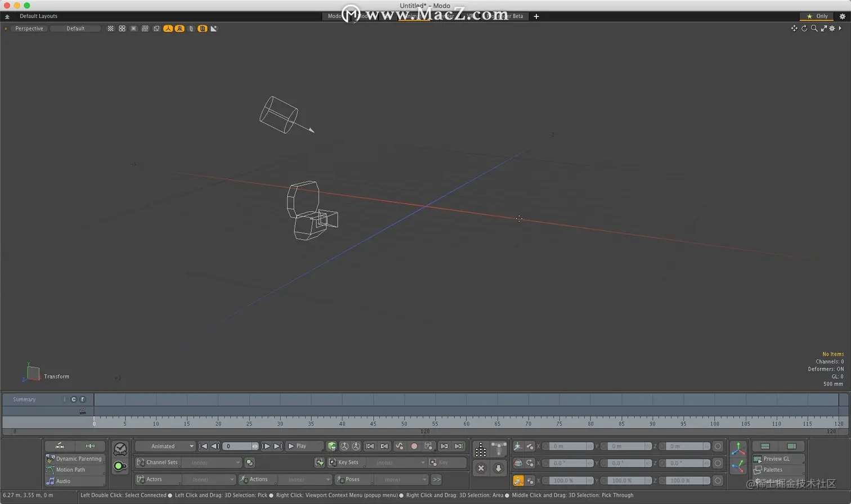Screen dimensions: 851x504
Task: Open the Default shading style menu
Action: [x=75, y=28]
